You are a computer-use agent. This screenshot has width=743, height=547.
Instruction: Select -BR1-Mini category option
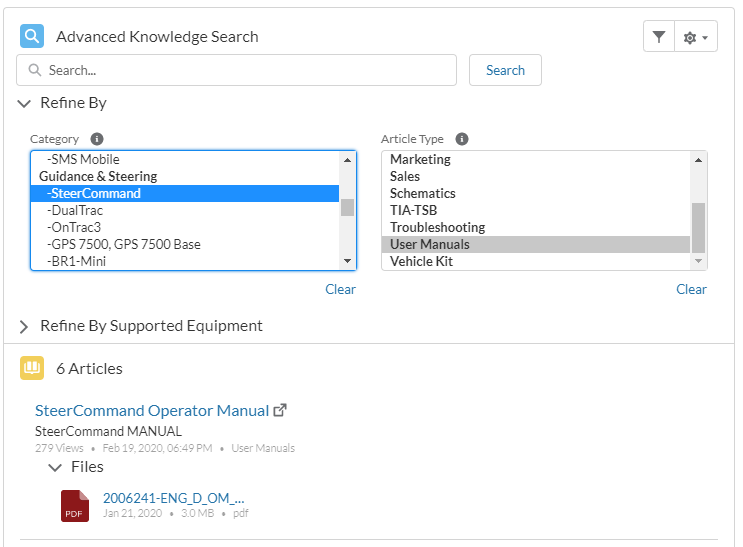(x=185, y=261)
